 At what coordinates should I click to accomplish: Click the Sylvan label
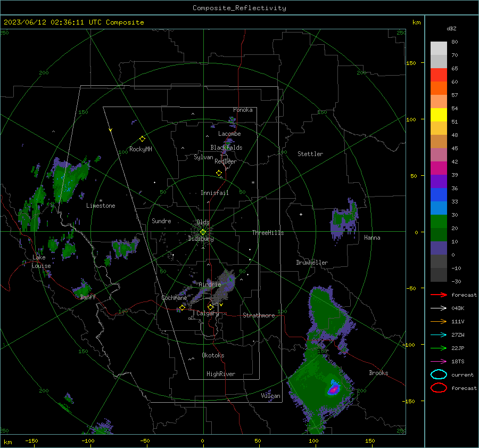pyautogui.click(x=203, y=157)
